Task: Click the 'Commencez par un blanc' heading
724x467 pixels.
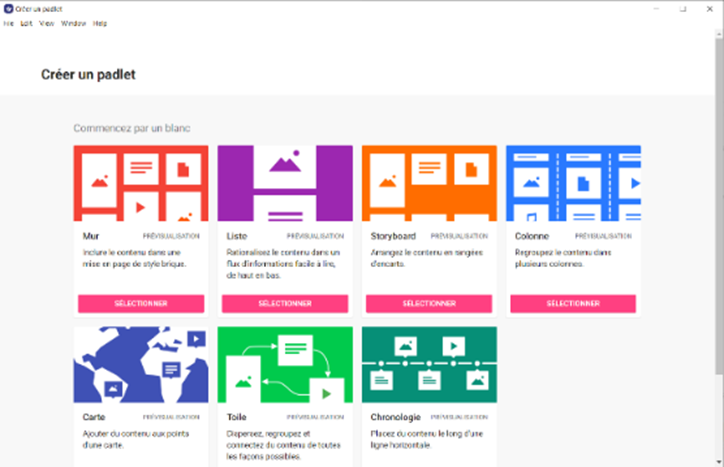Action: 132,128
